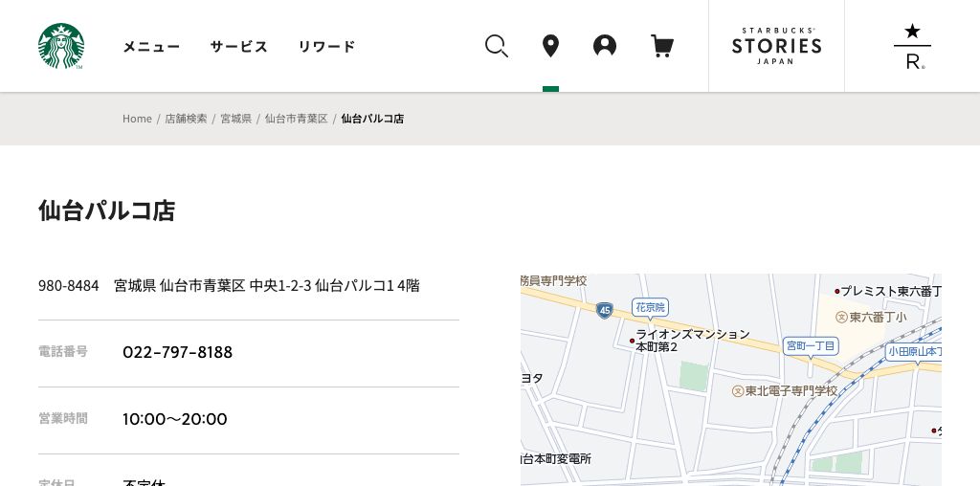Click 仙台本町変電所 label on map
The height and width of the screenshot is (486, 980).
point(556,459)
